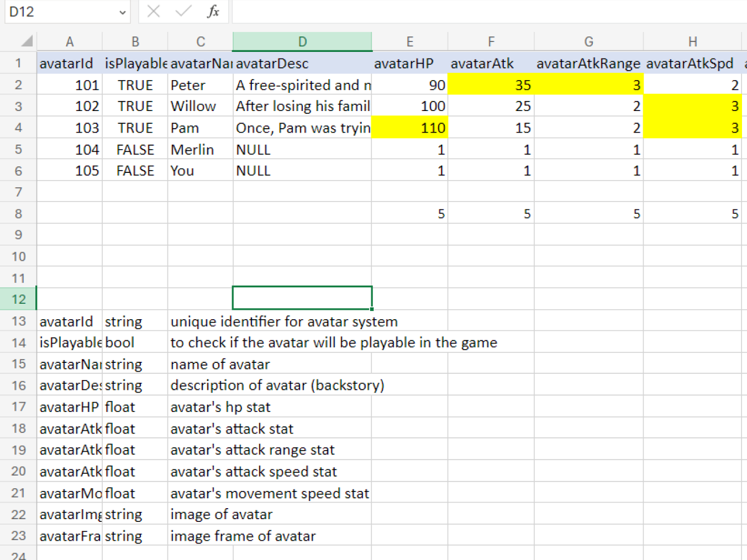
Task: Click the FALSE cell in Merlin's row
Action: pyautogui.click(x=135, y=150)
